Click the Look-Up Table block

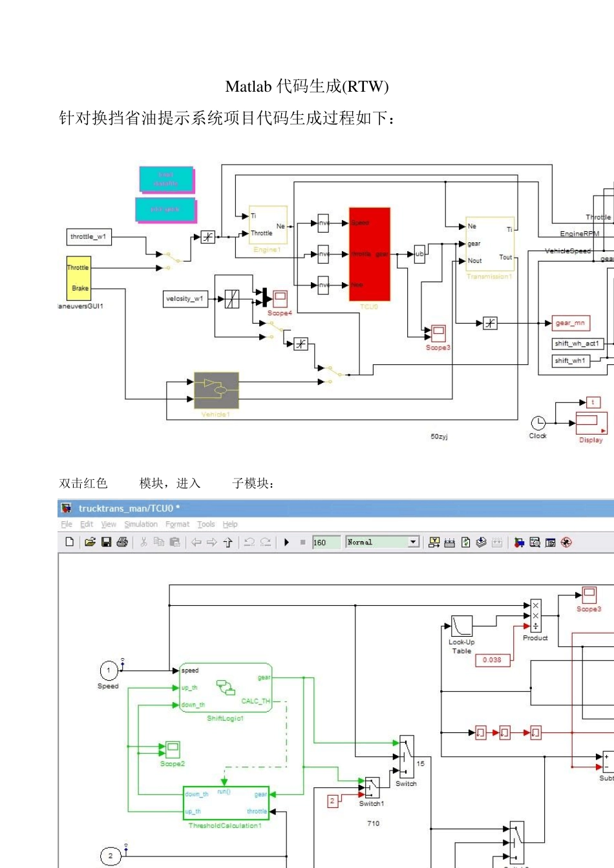(x=461, y=626)
